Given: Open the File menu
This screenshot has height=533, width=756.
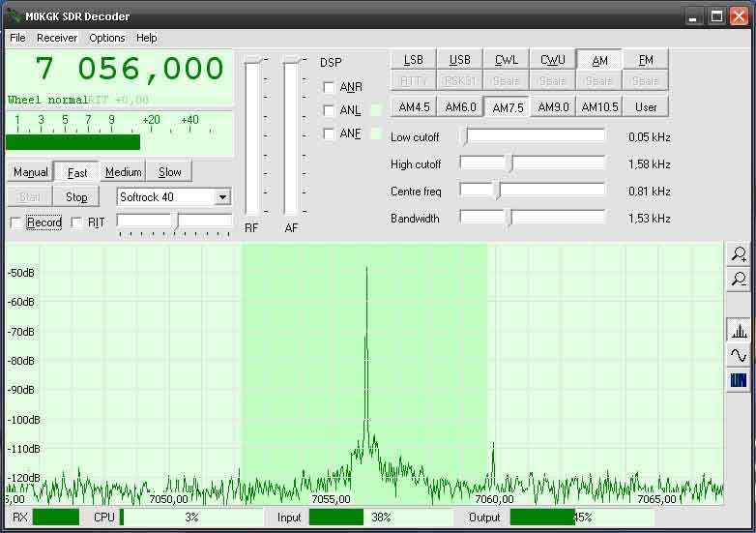Looking at the screenshot, I should [x=17, y=38].
